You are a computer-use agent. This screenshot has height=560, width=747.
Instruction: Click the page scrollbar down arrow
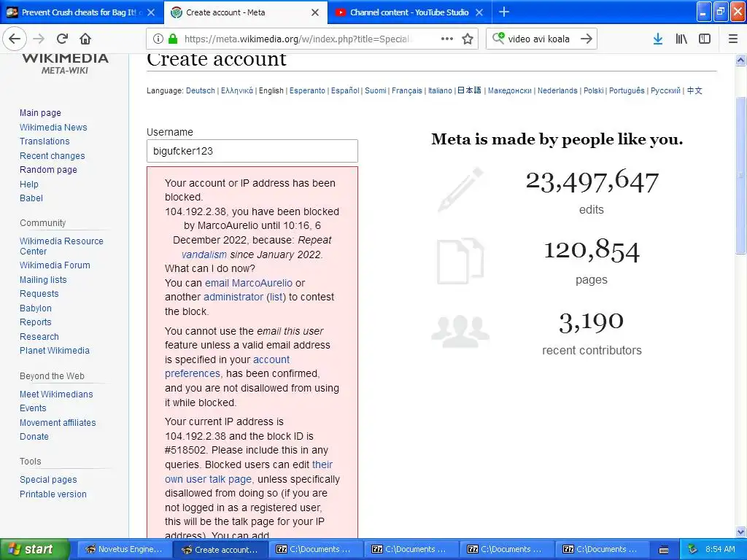point(741,532)
